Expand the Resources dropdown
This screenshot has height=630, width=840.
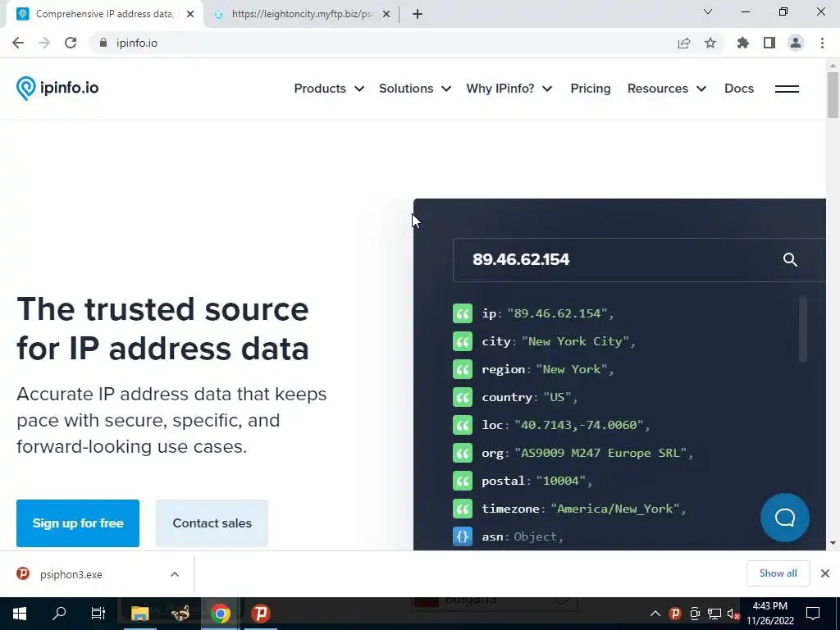click(x=667, y=89)
